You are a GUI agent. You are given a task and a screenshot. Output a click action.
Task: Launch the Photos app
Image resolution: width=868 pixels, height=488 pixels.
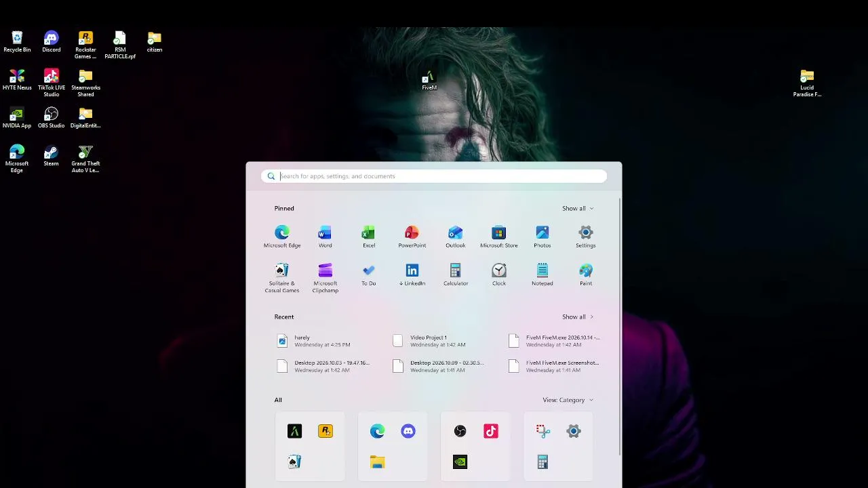(542, 237)
